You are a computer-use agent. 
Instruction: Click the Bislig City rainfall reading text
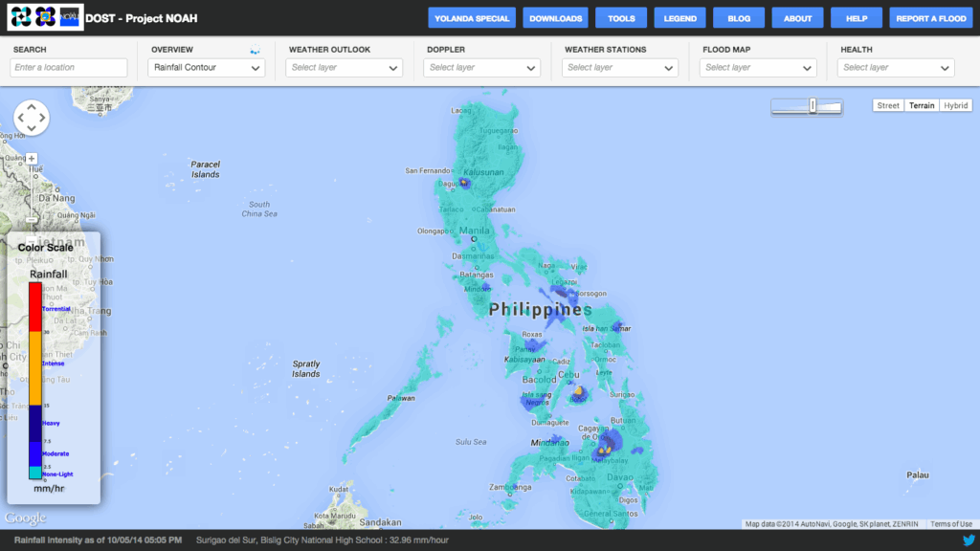[323, 540]
